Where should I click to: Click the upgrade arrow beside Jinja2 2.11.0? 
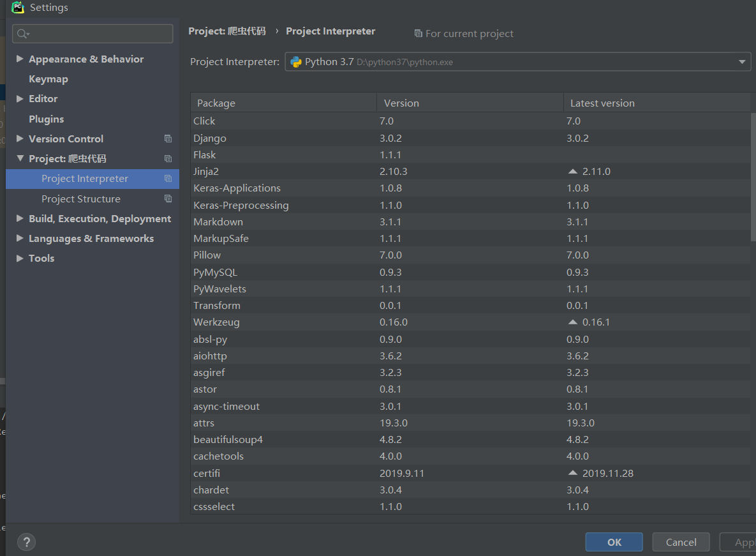coord(573,171)
